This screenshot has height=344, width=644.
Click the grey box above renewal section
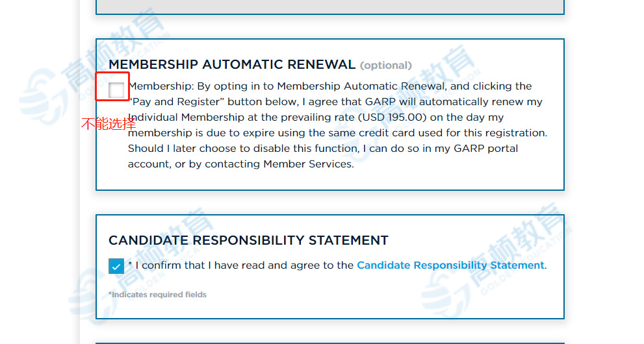coord(330,6)
